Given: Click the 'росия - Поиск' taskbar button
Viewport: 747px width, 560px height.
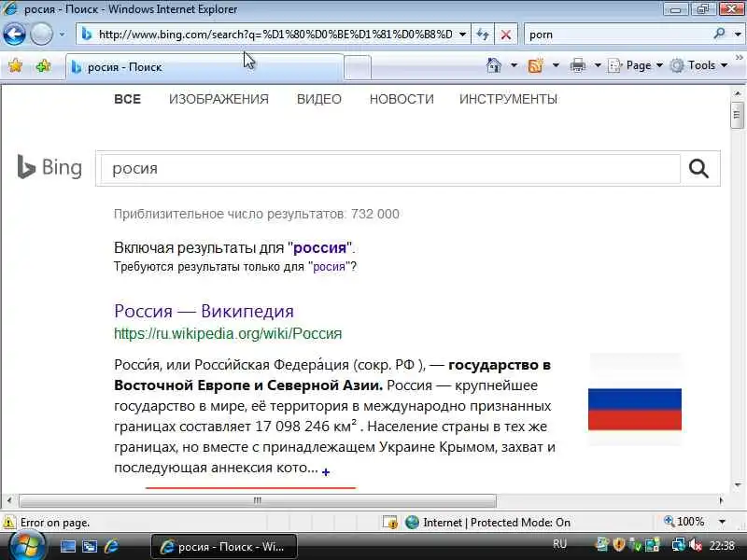Looking at the screenshot, I should coord(224,547).
